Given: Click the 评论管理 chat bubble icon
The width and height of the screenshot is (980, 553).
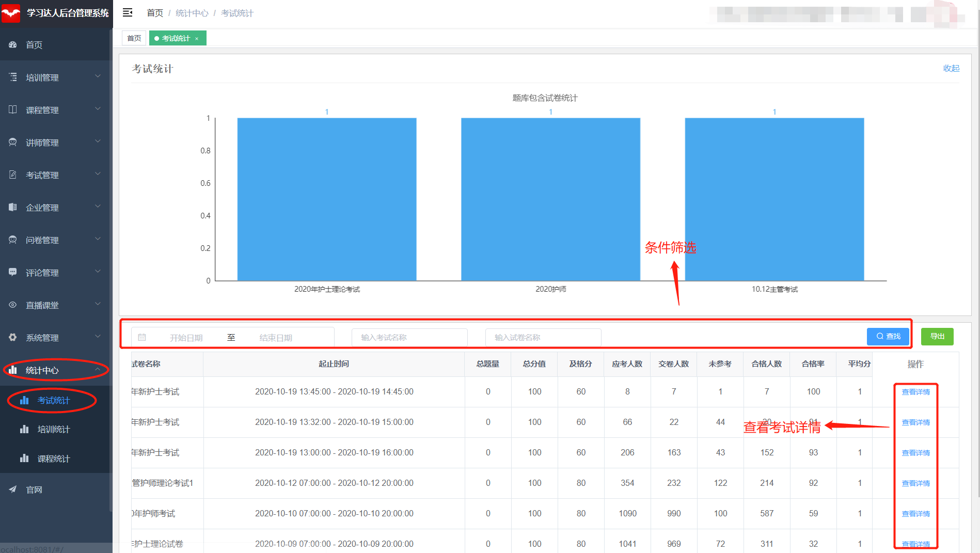Looking at the screenshot, I should coord(13,272).
